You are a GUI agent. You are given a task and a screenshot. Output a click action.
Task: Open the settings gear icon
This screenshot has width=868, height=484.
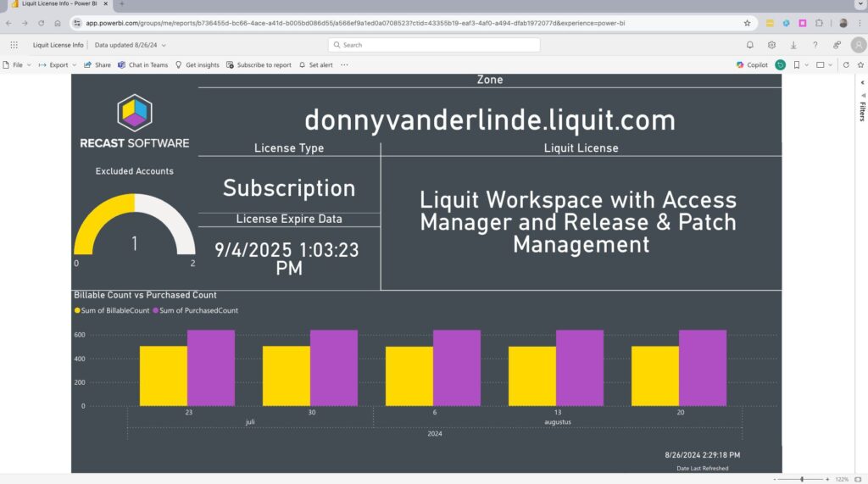tap(771, 45)
